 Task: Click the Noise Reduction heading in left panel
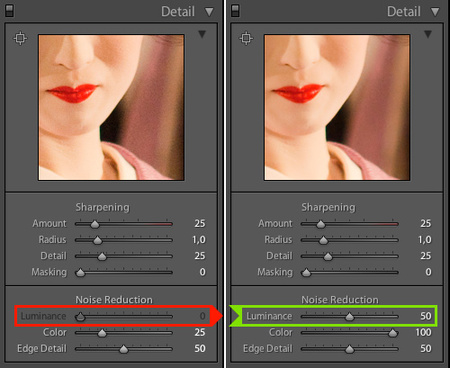(114, 300)
